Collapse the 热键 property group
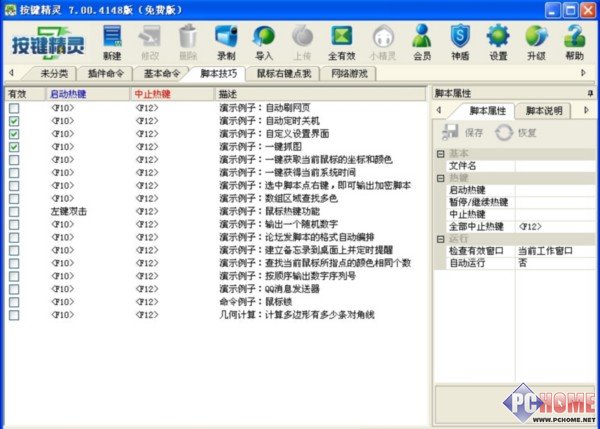The height and width of the screenshot is (429, 600). [439, 177]
